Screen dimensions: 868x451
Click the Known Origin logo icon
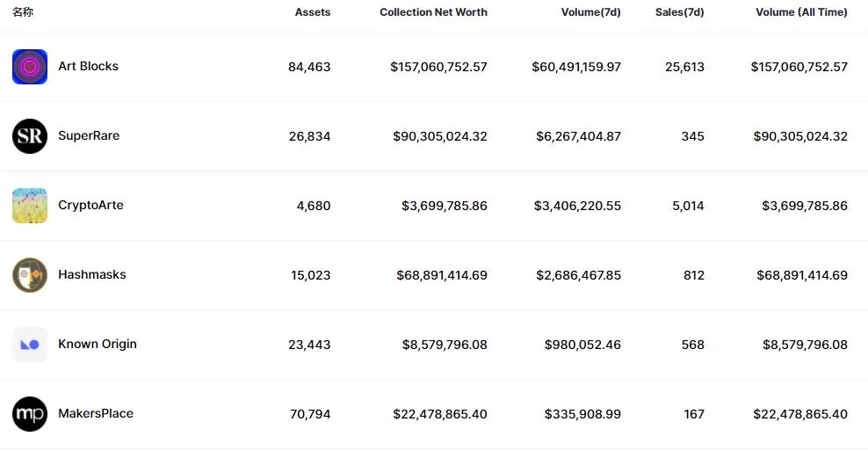[x=30, y=345]
